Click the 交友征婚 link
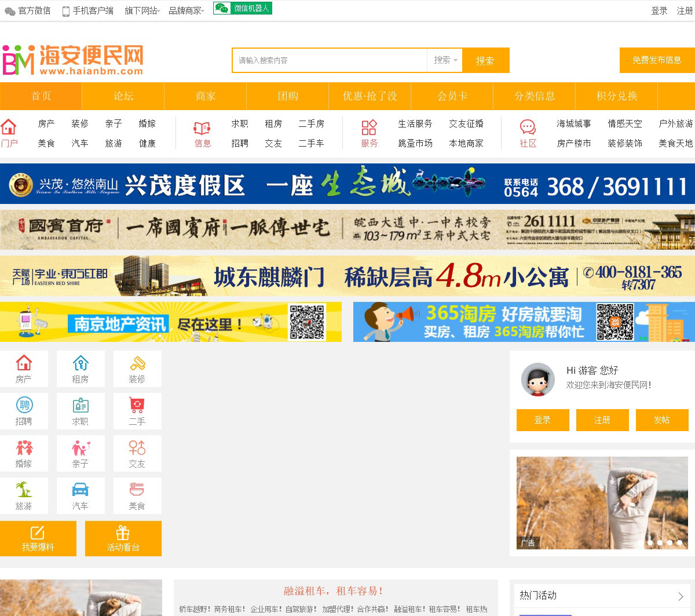 (466, 124)
